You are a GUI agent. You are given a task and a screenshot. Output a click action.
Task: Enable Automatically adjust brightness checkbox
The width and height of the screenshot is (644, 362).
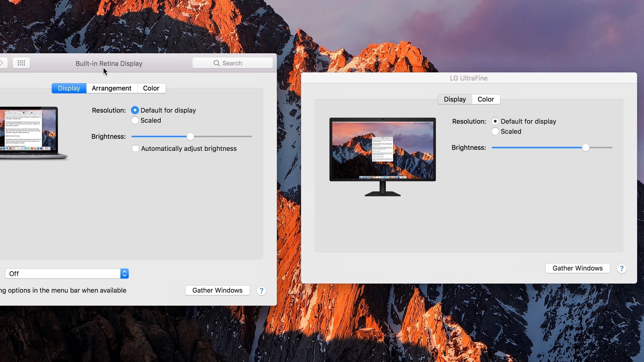(136, 148)
